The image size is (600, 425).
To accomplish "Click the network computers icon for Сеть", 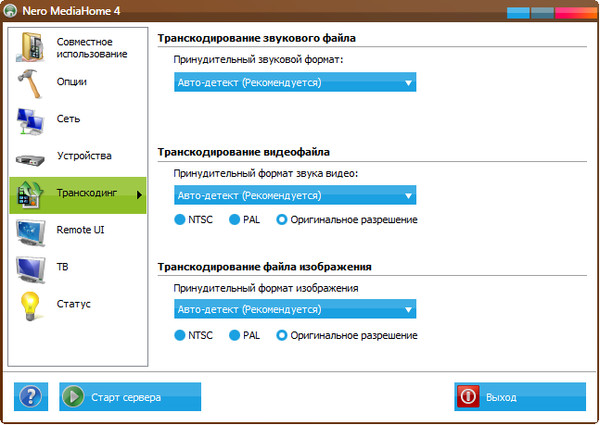I will 30,119.
